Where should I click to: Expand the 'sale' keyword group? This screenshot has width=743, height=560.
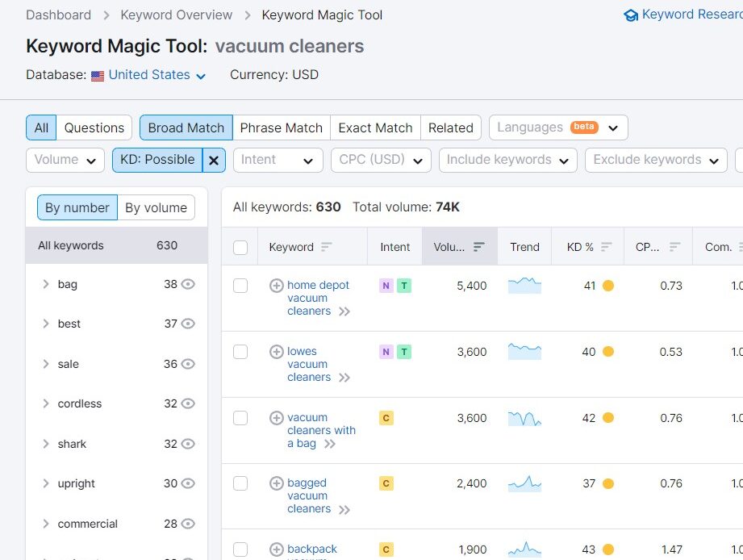pos(46,364)
